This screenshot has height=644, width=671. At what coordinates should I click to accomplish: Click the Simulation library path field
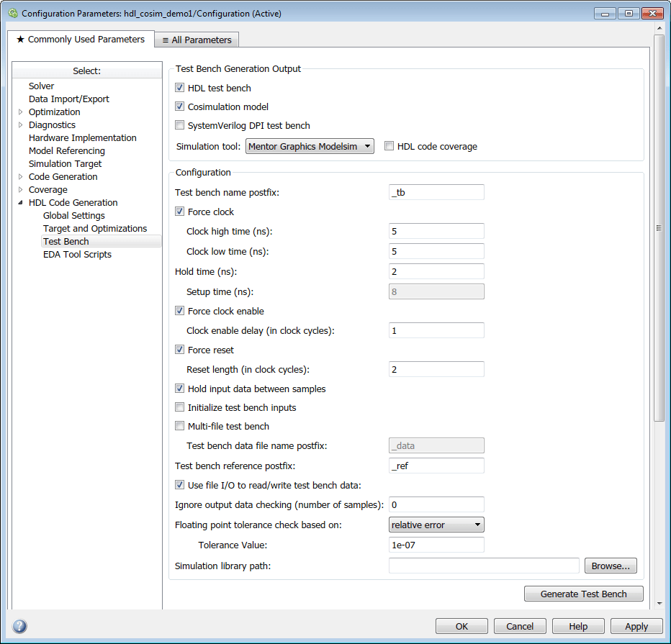pos(484,566)
